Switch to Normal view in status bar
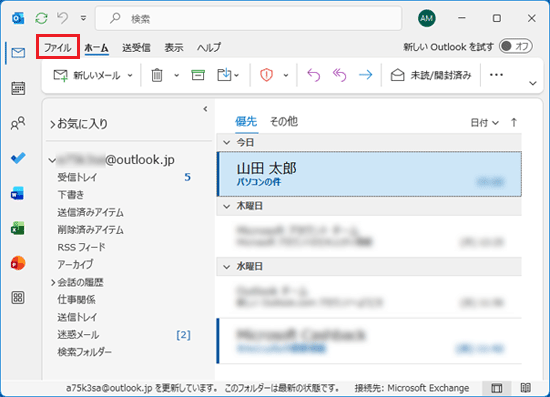Viewport: 550px width, 397px height. tap(496, 388)
